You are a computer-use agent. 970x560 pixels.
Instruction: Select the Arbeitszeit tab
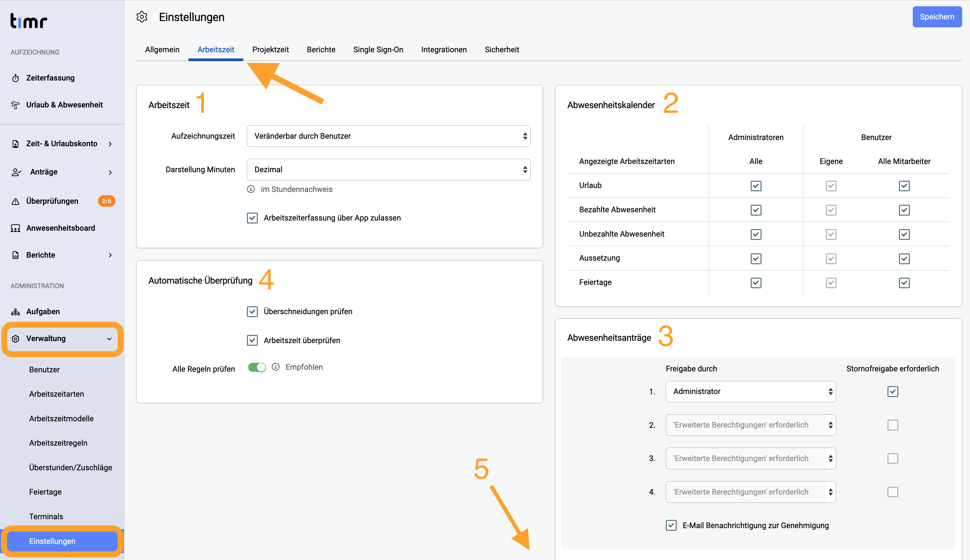pos(216,50)
